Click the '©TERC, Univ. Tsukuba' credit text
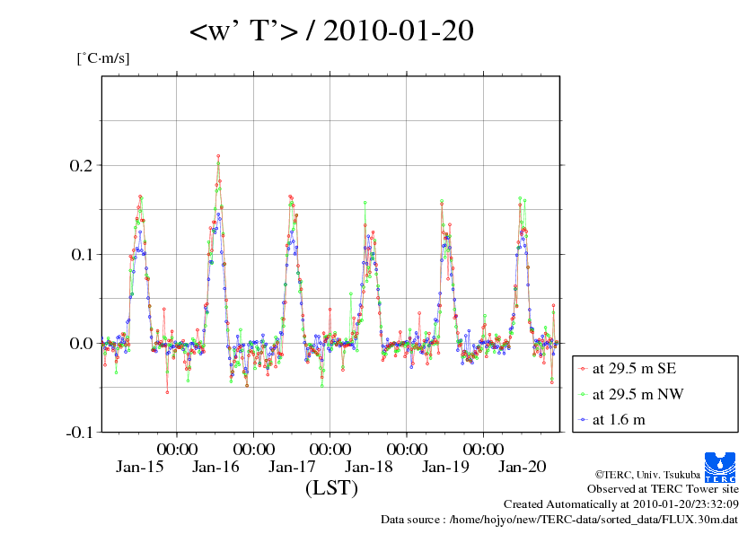The width and height of the screenshot is (756, 534). pyautogui.click(x=647, y=475)
